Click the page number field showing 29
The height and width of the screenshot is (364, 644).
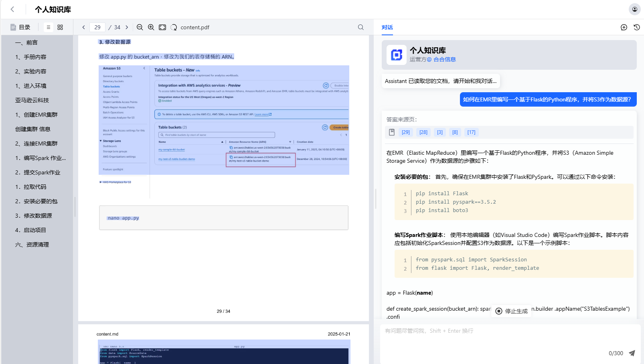click(97, 27)
